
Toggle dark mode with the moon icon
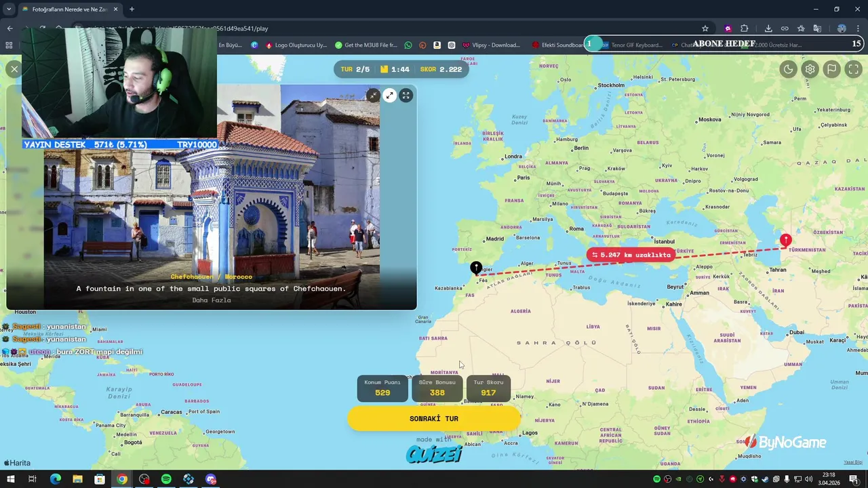click(788, 69)
